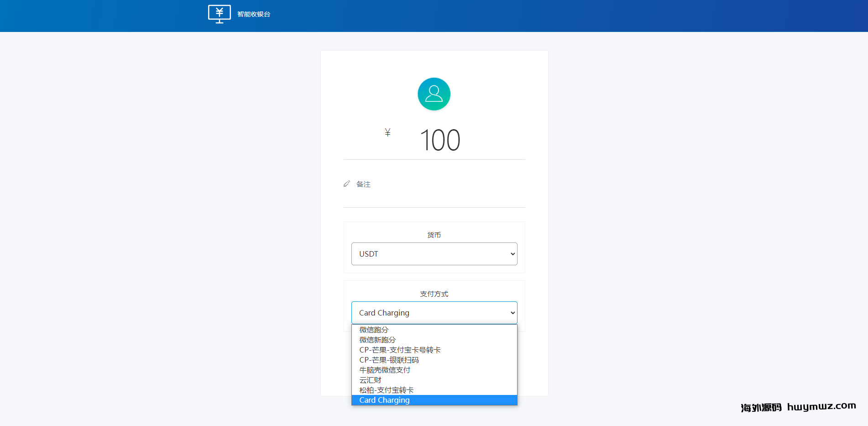Select 牛脑壳微信支付 option

[434, 370]
